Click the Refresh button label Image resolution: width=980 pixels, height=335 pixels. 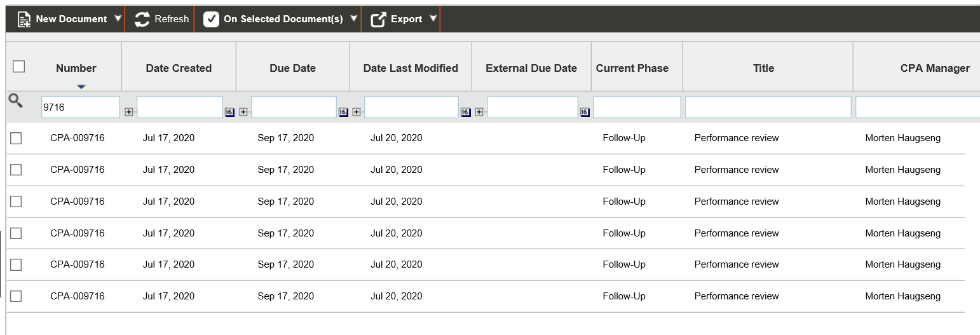(172, 19)
